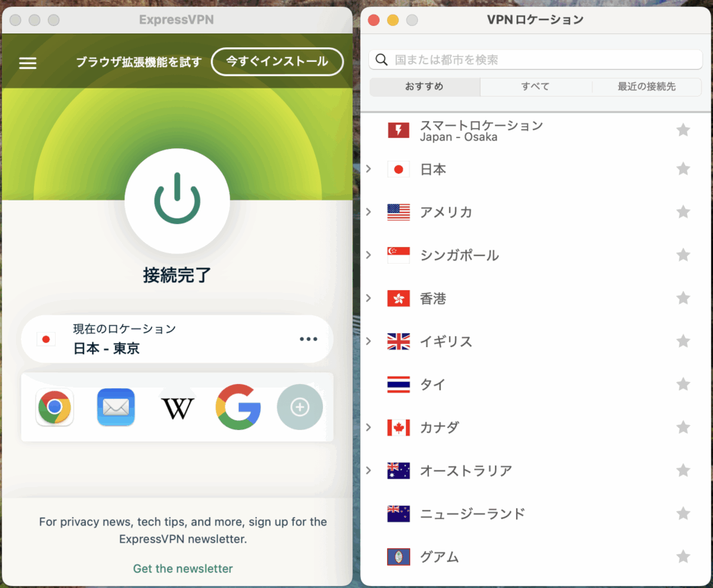Screen dimensions: 713x588
Task: Favorite シンガポール with its star
Action: click(x=683, y=255)
